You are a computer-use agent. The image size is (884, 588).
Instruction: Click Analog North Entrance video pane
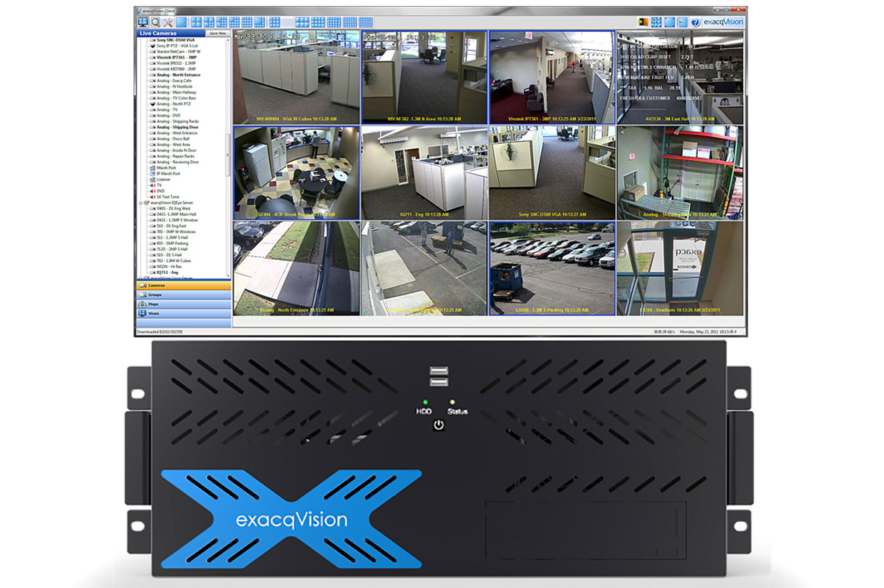[297, 268]
